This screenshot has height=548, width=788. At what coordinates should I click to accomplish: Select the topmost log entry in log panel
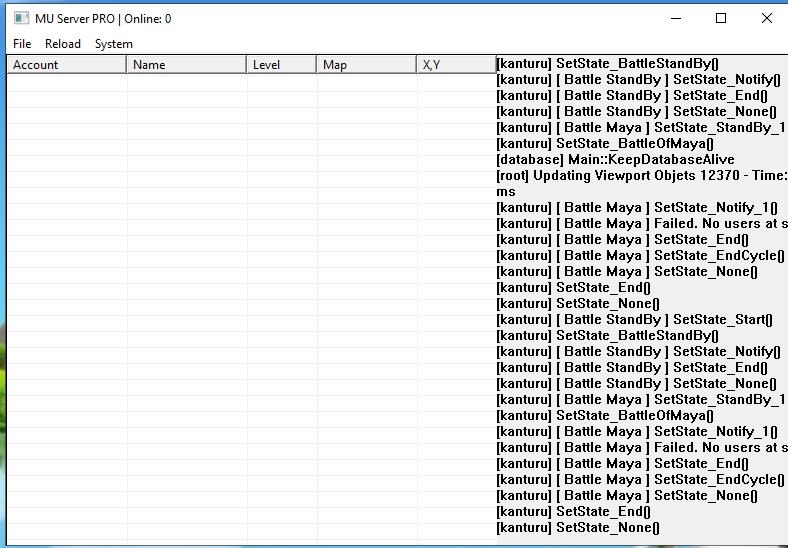tap(607, 64)
